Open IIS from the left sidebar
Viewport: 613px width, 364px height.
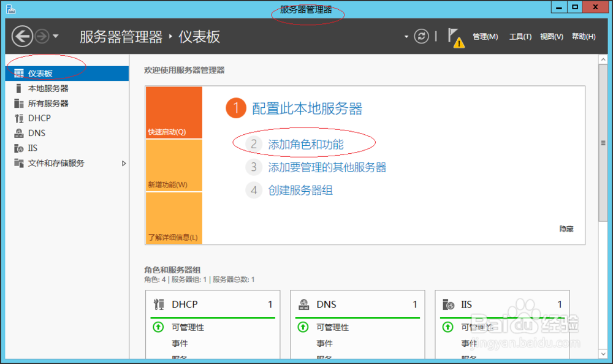pos(32,148)
